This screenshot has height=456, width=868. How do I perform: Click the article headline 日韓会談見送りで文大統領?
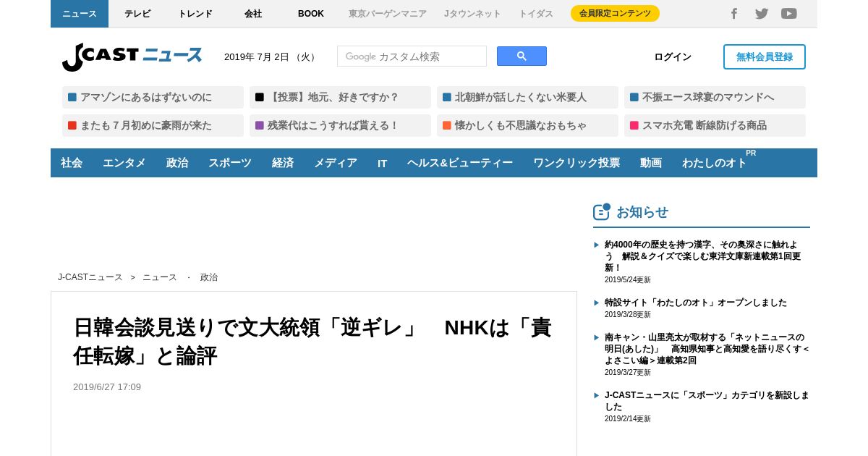click(312, 342)
